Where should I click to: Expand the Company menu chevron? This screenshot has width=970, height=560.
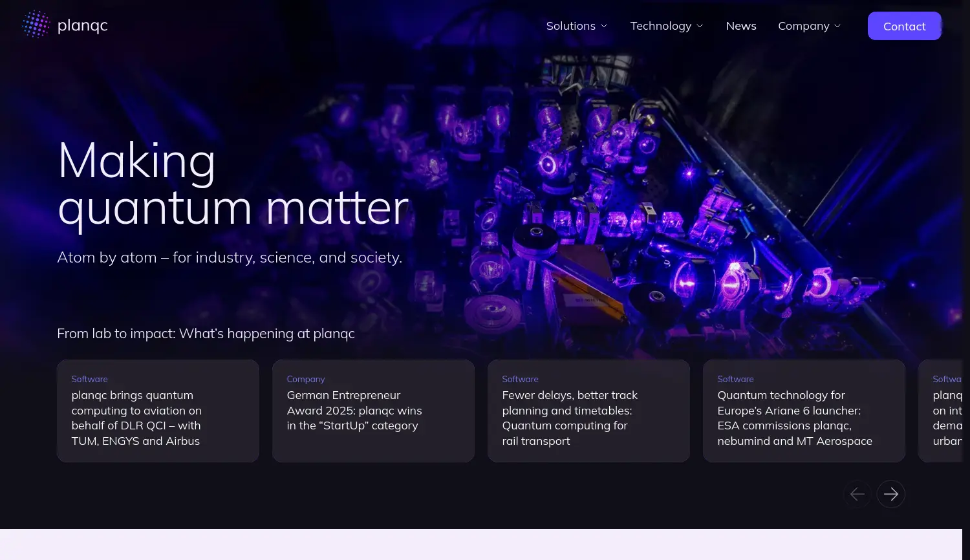pyautogui.click(x=837, y=27)
